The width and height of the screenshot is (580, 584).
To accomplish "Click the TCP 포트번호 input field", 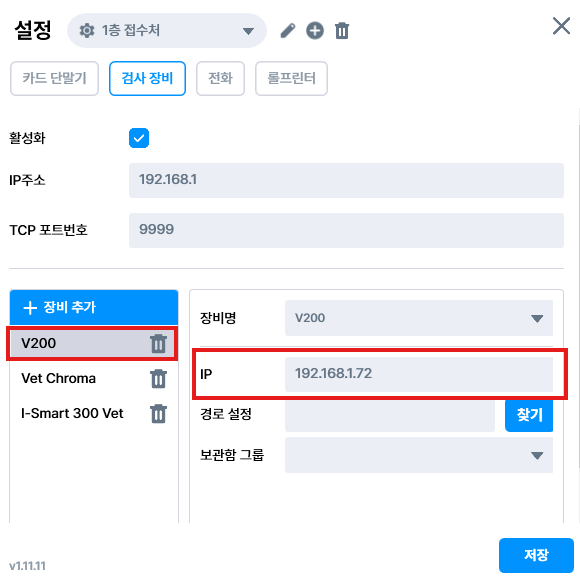I will [x=346, y=230].
